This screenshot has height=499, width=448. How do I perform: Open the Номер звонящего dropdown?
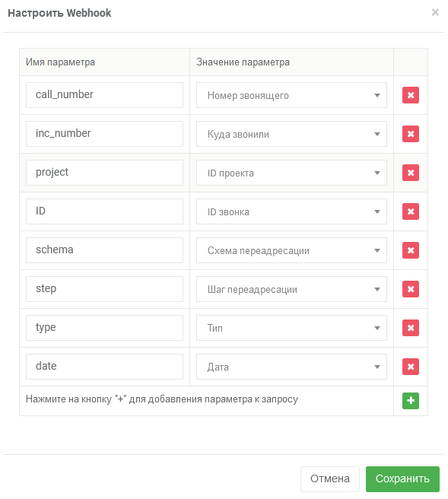(x=291, y=95)
